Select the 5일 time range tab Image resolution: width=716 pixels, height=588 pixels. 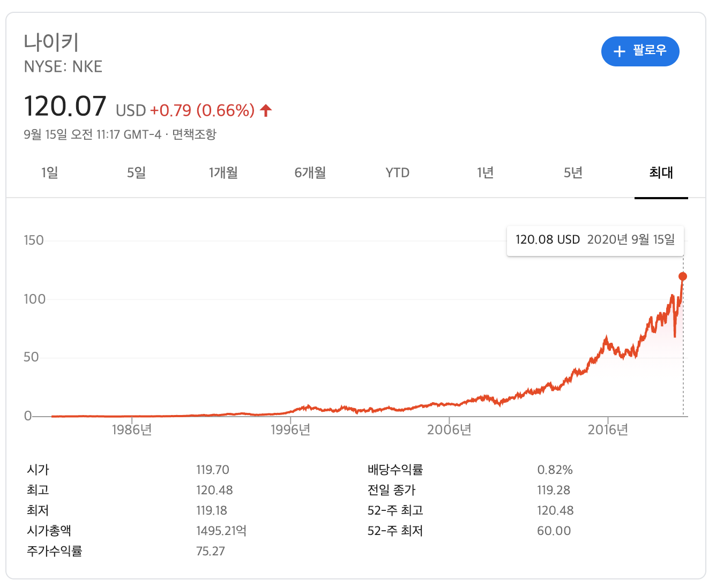tap(136, 172)
